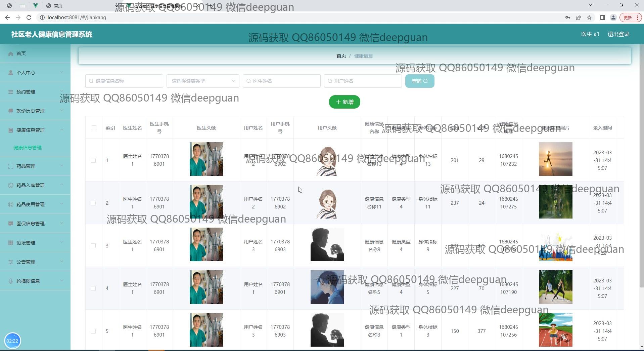Click the 02:22 timer circle
This screenshot has height=351, width=644.
click(13, 341)
